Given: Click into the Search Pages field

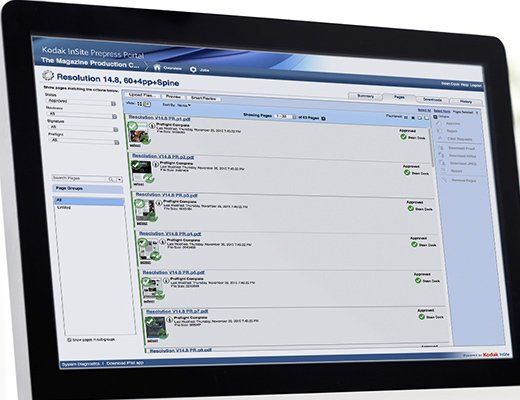Looking at the screenshot, I should (x=80, y=179).
